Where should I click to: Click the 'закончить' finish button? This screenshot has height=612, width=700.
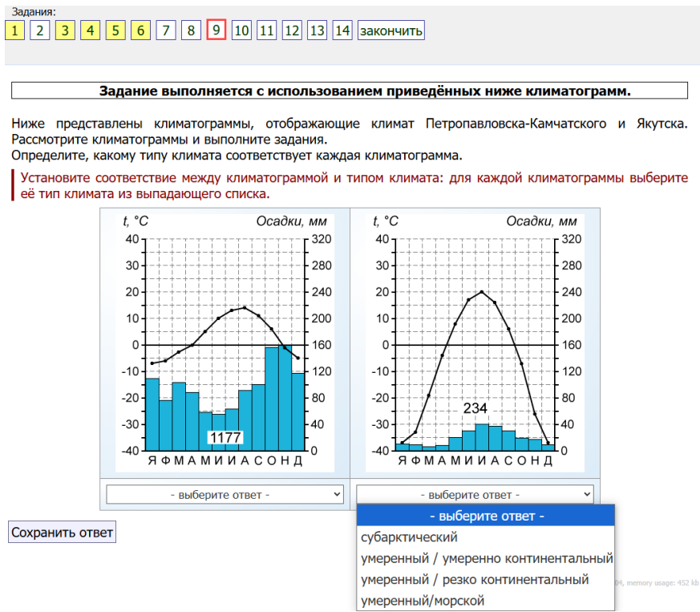pos(390,30)
